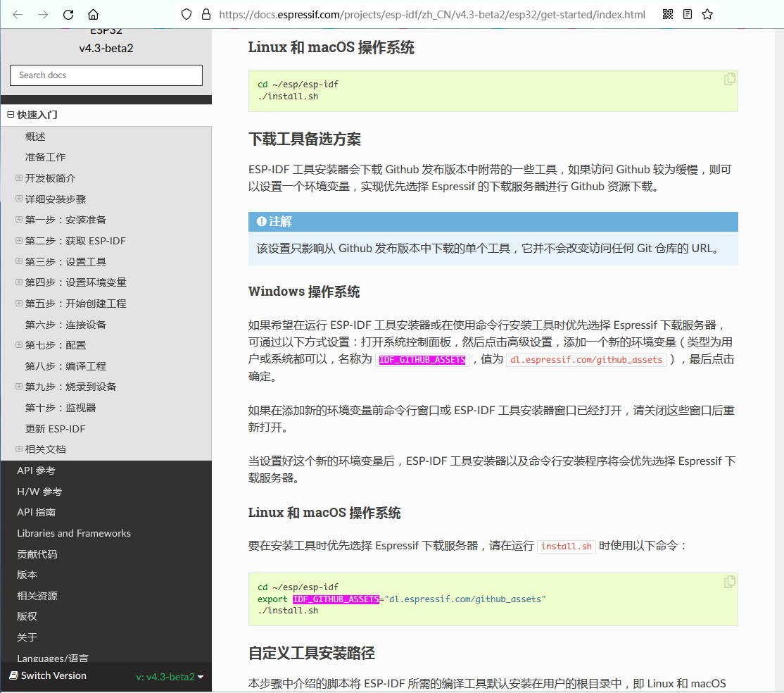Expand the 相关文档 tree item
784x693 pixels.
(19, 449)
